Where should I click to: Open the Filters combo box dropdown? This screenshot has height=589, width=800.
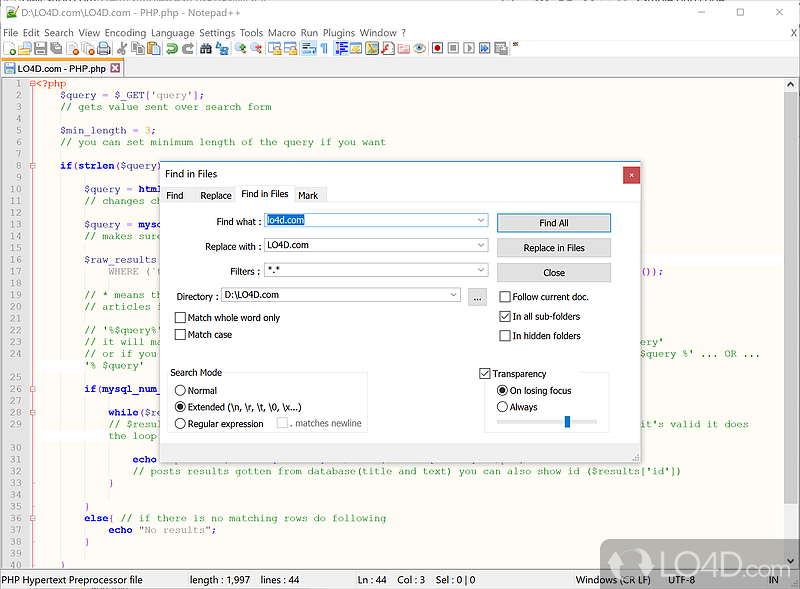point(481,271)
